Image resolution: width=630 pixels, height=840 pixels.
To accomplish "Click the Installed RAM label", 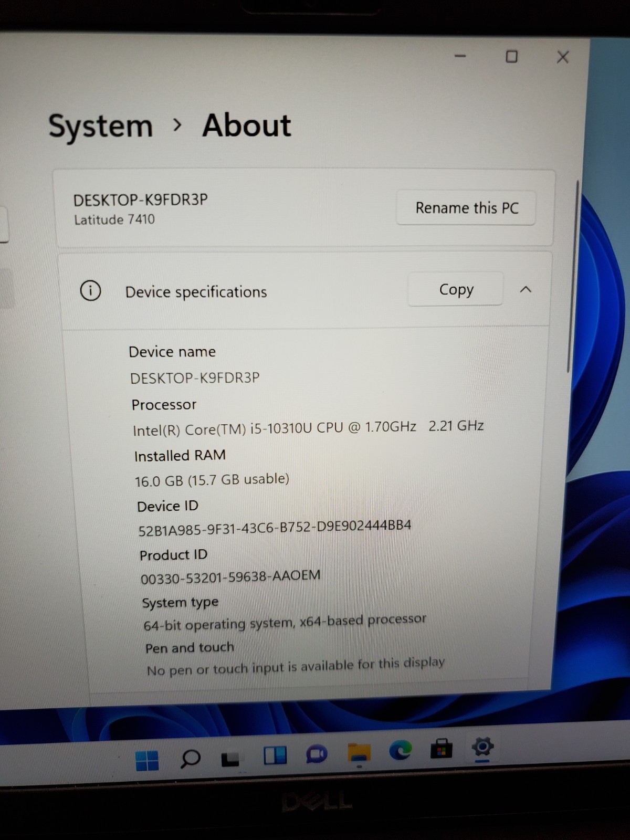I will point(180,455).
